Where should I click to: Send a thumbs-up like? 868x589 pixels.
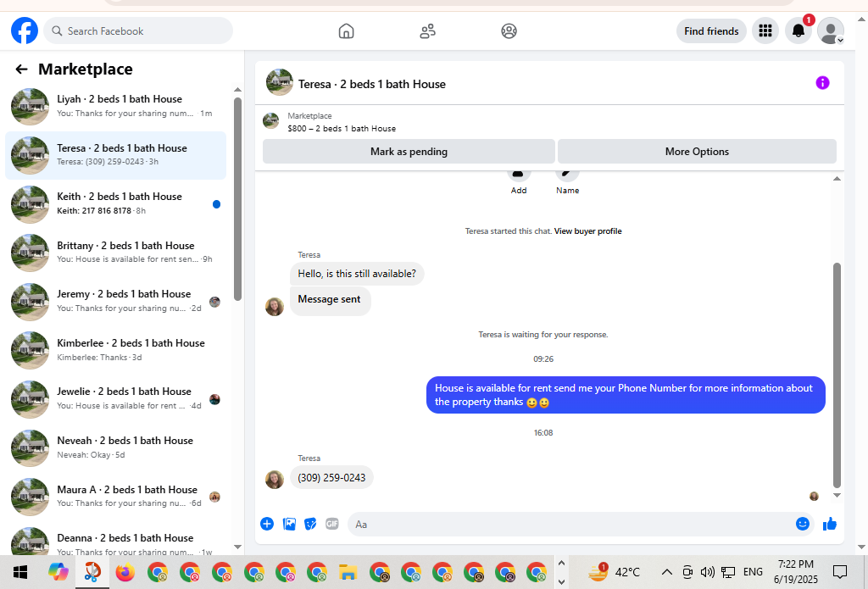829,524
